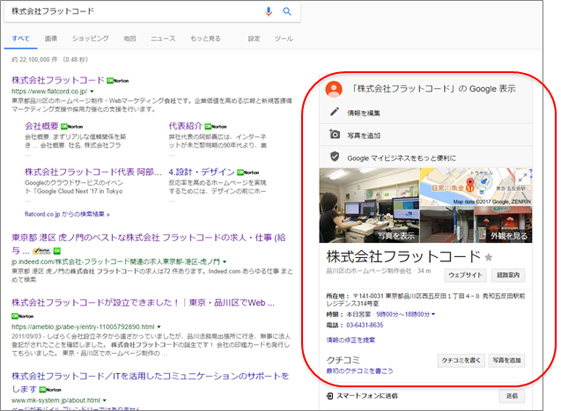This screenshot has height=411, width=561.
Task: Expand the business hours dropdown
Action: (433, 314)
